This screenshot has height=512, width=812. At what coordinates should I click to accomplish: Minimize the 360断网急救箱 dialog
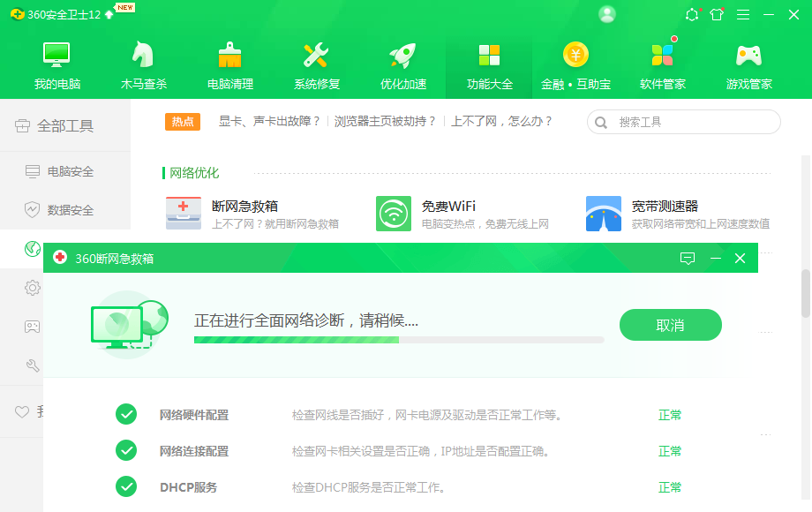716,258
